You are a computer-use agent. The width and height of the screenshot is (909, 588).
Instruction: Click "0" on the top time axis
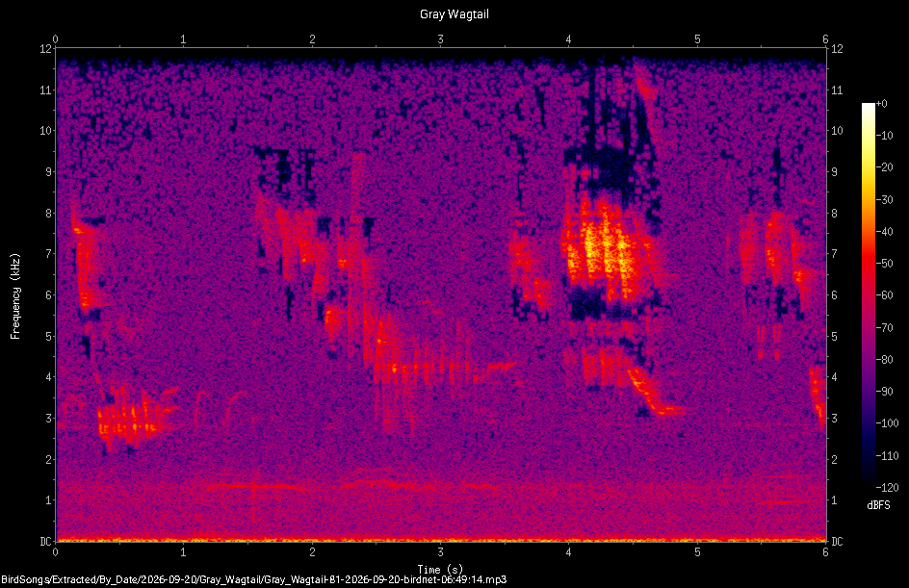55,39
